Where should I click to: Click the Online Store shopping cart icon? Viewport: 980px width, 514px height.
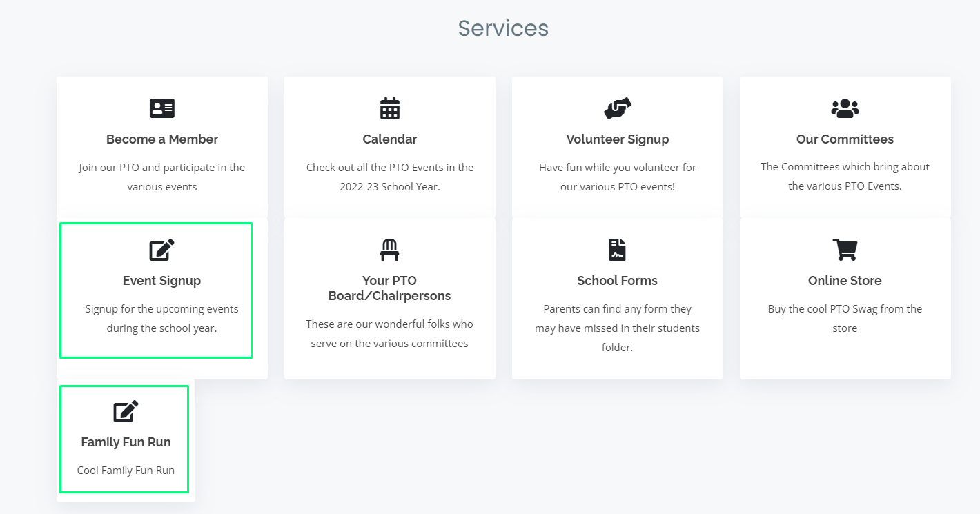coord(845,249)
